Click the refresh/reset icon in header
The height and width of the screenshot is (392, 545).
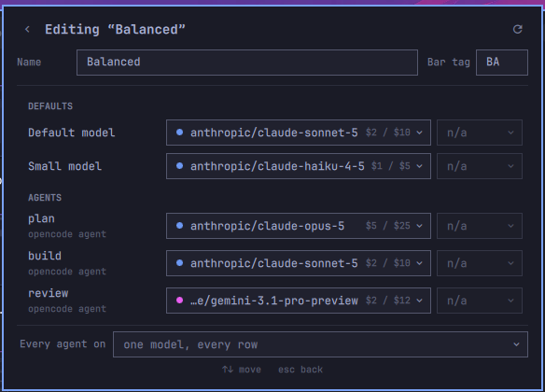tap(518, 29)
